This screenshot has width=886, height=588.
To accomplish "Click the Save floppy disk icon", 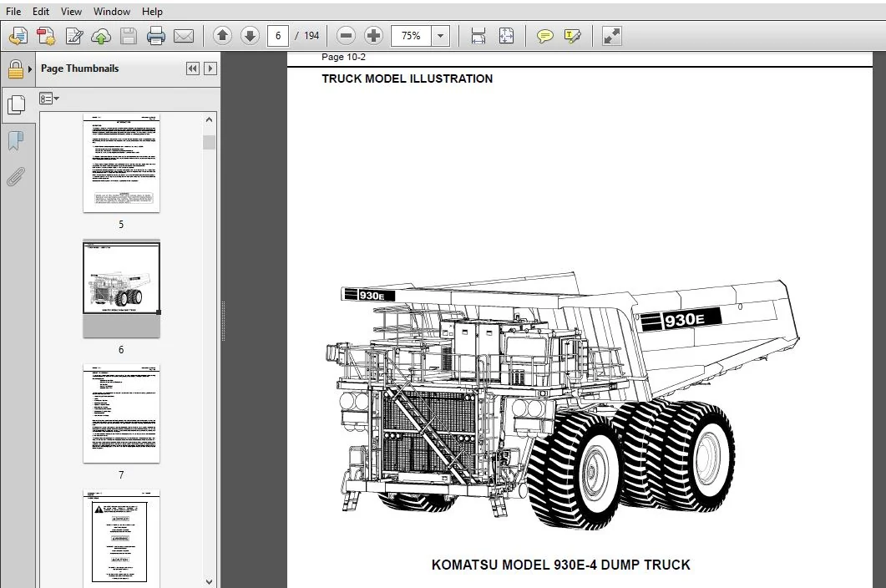I will 129,36.
